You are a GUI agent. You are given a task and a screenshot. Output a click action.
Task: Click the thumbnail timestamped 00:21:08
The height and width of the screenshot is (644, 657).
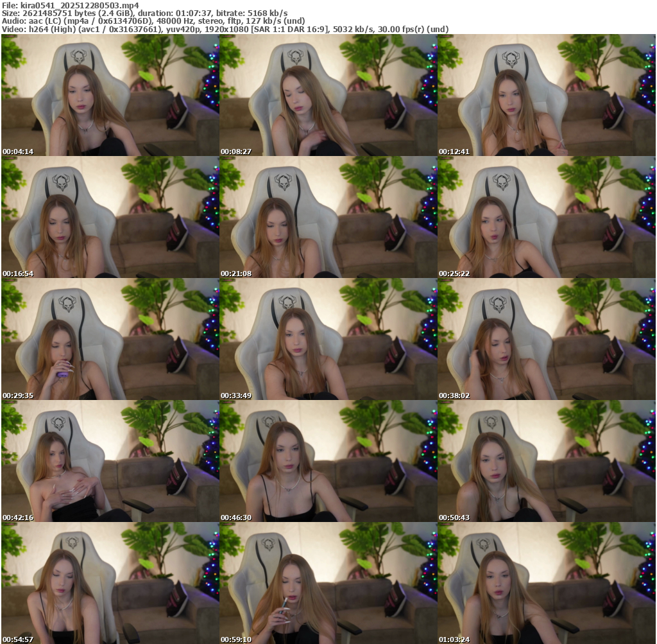click(x=328, y=217)
